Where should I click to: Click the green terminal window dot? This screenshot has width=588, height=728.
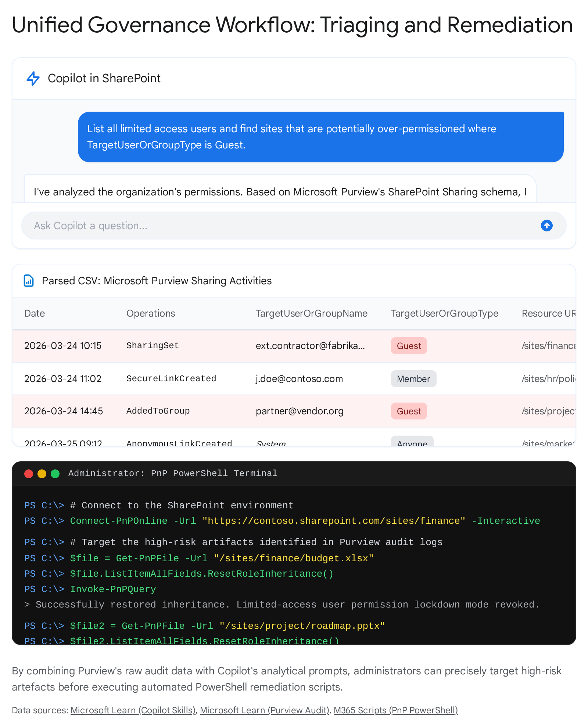tap(55, 473)
